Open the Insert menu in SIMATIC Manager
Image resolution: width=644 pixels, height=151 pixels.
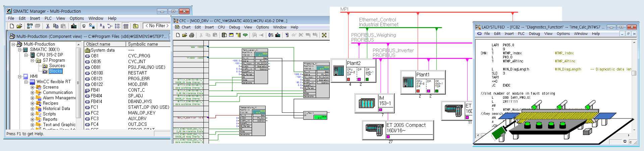35,18
